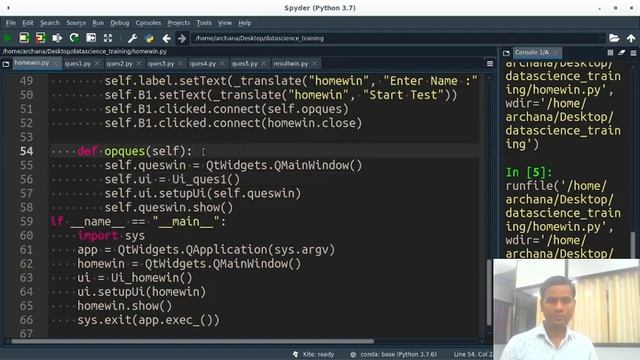Screen dimensions: 640x360
Task: Expand the working directory path dropdown
Action: (601, 38)
